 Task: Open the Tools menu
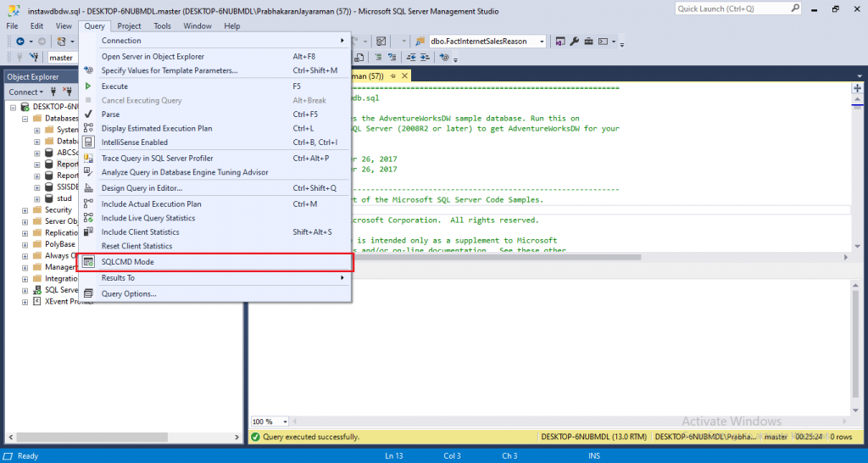click(162, 26)
